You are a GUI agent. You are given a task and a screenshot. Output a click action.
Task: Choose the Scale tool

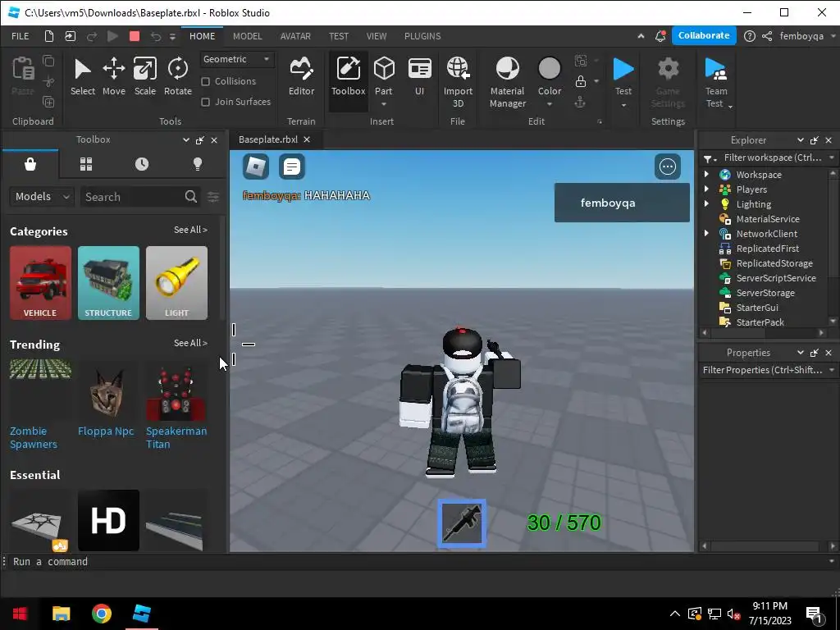144,76
